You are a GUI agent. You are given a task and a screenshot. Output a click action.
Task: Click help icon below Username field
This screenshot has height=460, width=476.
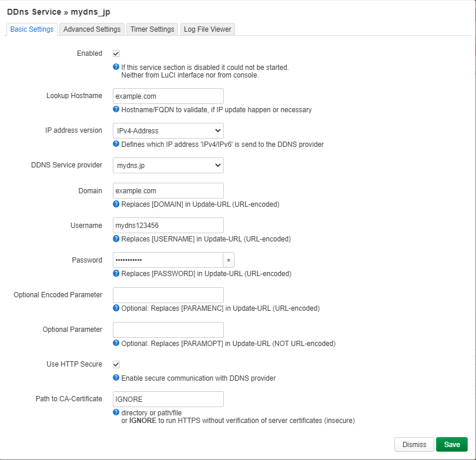tap(116, 239)
